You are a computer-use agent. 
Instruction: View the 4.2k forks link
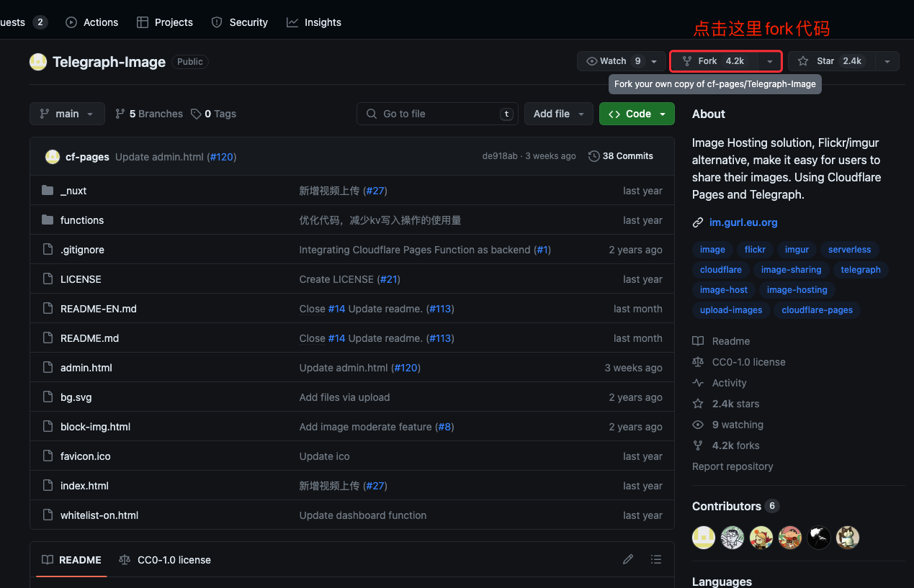(x=726, y=445)
